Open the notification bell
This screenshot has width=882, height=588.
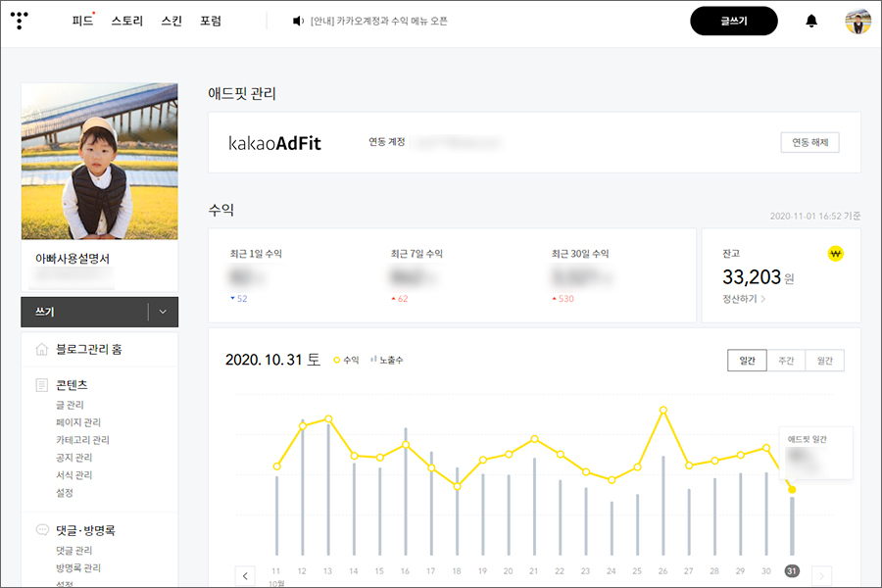811,21
